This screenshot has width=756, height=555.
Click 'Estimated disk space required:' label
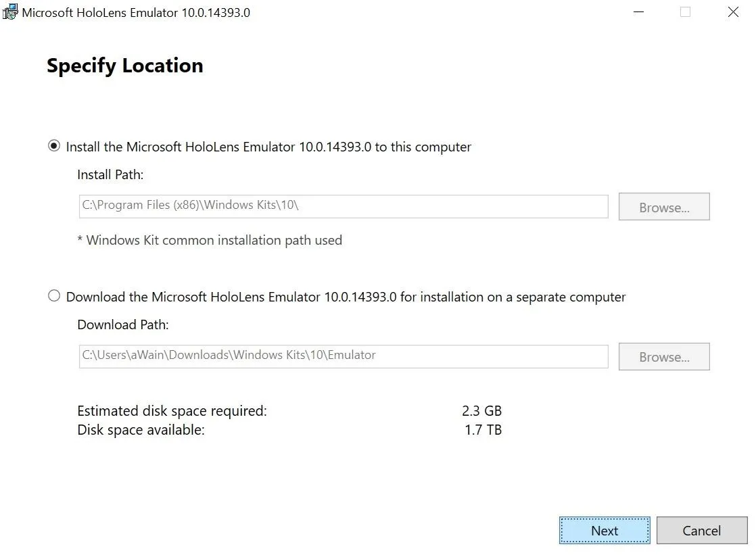172,411
